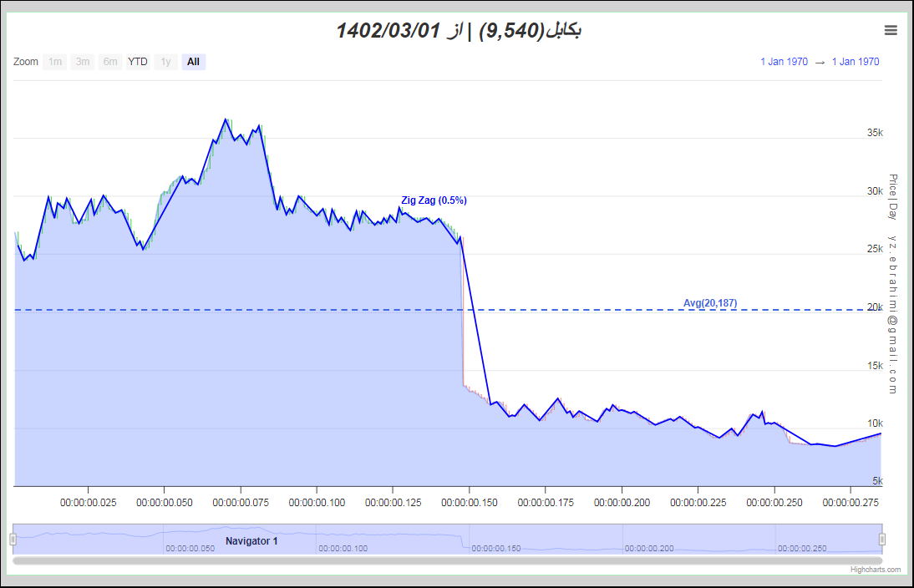Click the chart title with date 1402/03/01
The image size is (914, 588).
click(x=458, y=30)
